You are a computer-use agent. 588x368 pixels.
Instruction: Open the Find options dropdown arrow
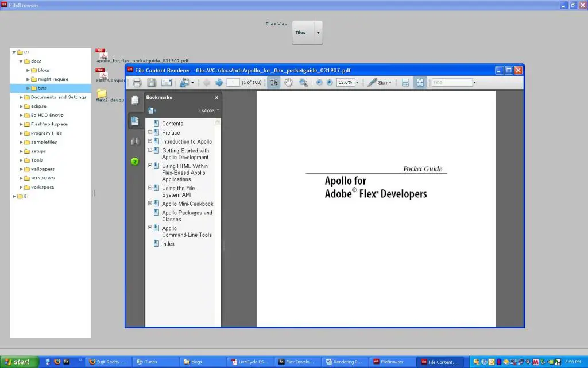(x=475, y=83)
